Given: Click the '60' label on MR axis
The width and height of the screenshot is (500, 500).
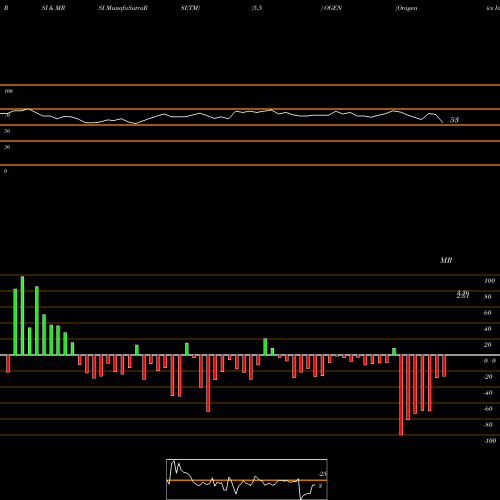Looking at the screenshot, I should click(x=487, y=313).
